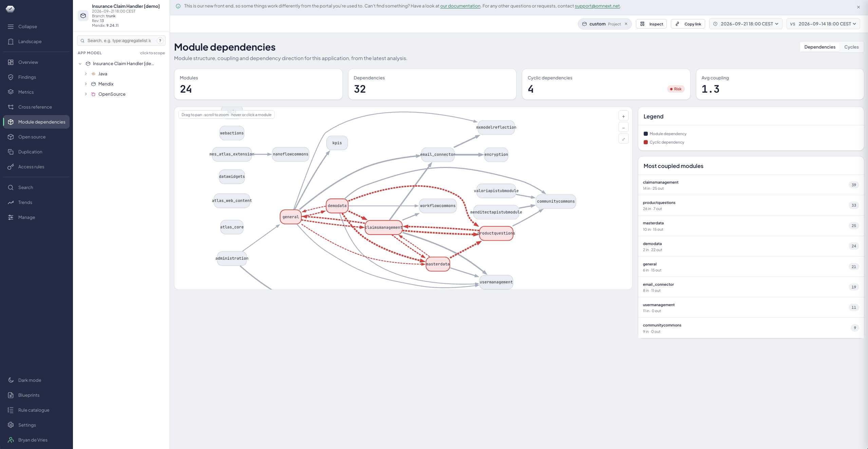The height and width of the screenshot is (449, 868).
Task: Open Manage sliders icon
Action: coord(11,217)
